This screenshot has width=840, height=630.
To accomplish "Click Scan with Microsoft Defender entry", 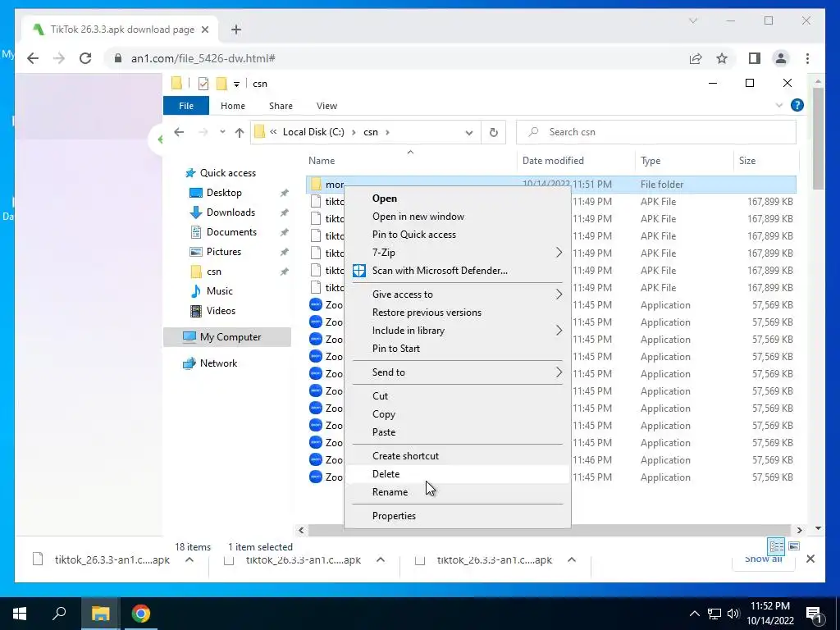I will 440,271.
